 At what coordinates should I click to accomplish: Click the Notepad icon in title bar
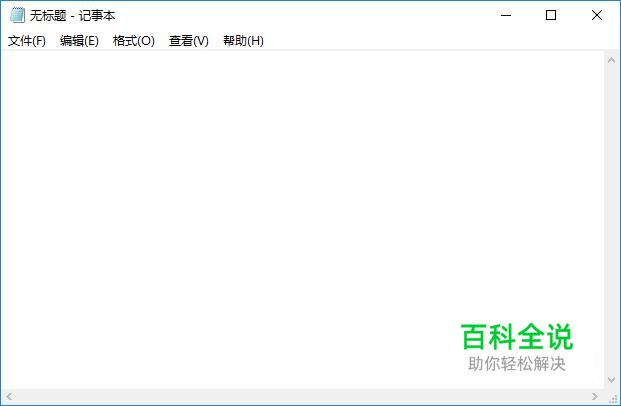[17, 15]
